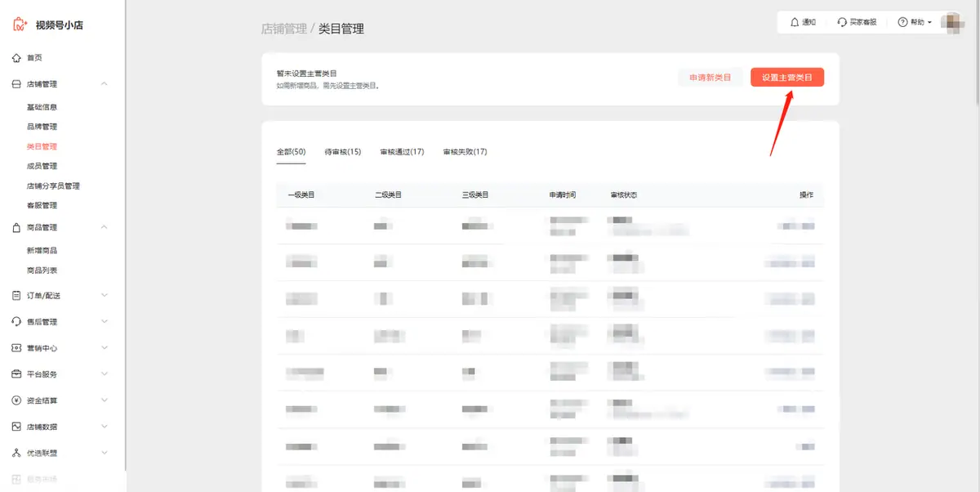Open 品牌管理 in the sidebar

(42, 127)
